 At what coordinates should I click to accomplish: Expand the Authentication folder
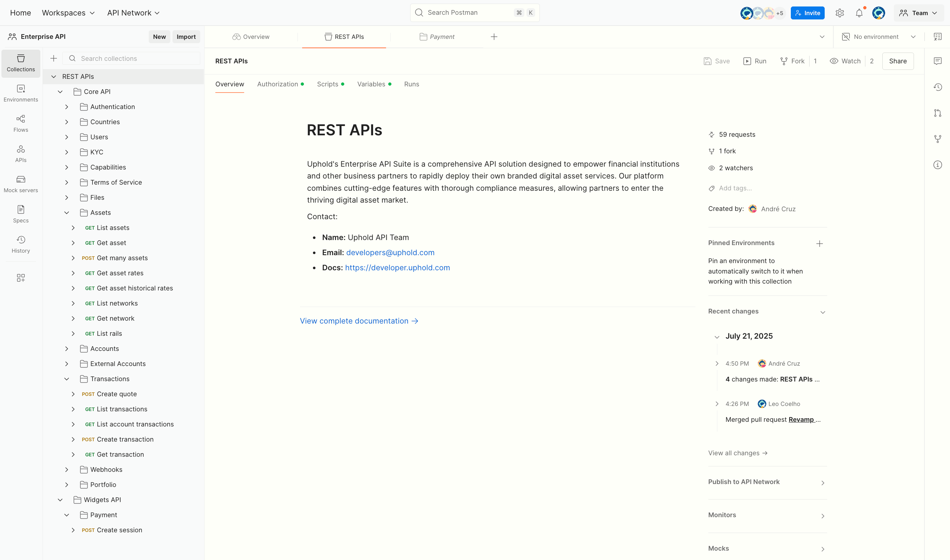click(67, 107)
